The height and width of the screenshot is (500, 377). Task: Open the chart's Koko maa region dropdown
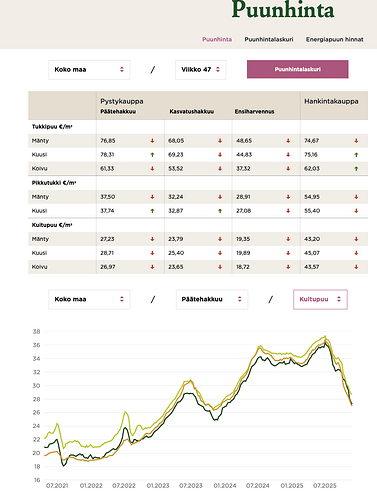tap(89, 299)
